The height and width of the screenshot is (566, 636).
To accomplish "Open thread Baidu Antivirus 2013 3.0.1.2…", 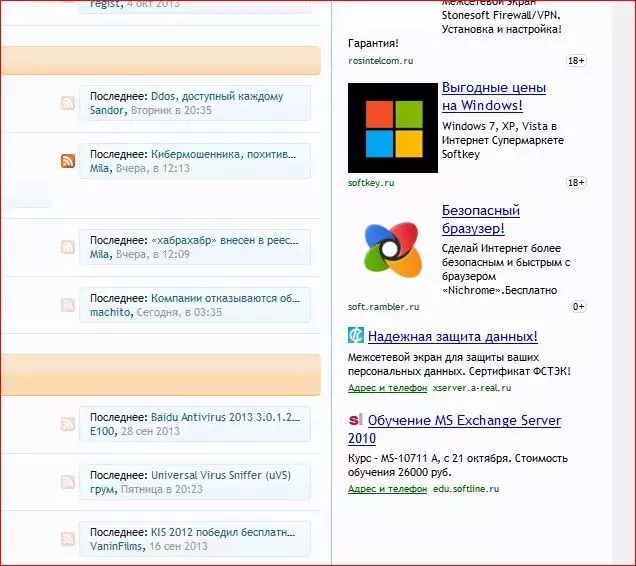I will pos(226,418).
